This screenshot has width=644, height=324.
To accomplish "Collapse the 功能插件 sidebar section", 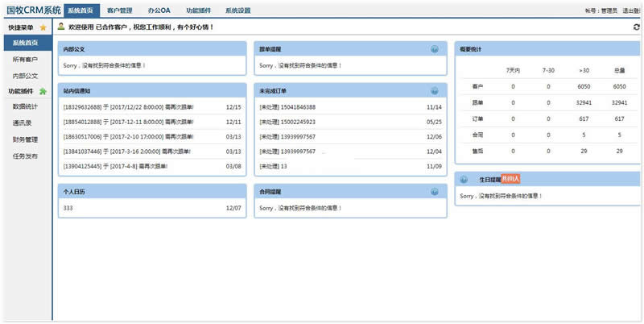I will pyautogui.click(x=21, y=91).
